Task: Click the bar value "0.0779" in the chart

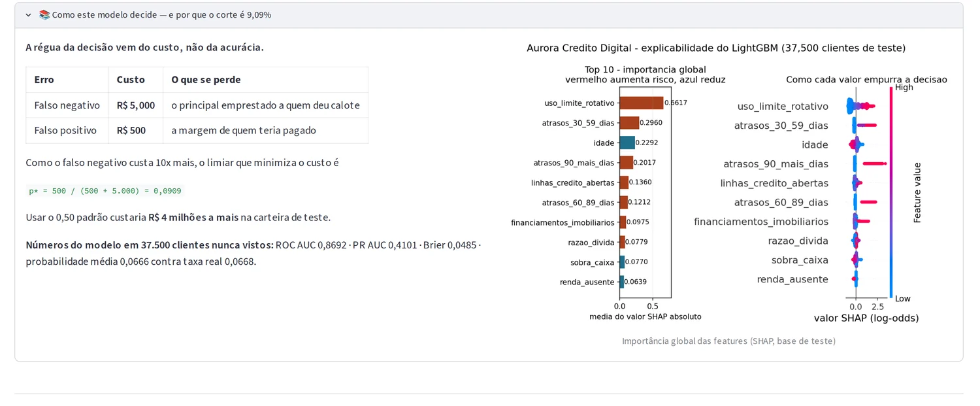Action: click(x=636, y=242)
